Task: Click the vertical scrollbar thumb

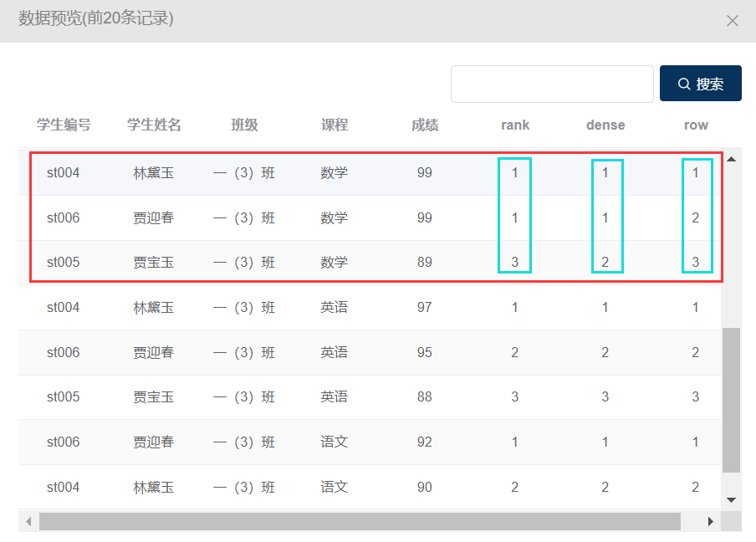Action: pyautogui.click(x=731, y=401)
